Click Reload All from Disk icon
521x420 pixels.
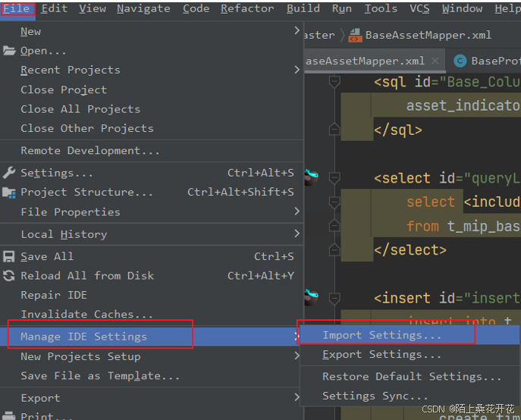(9, 275)
